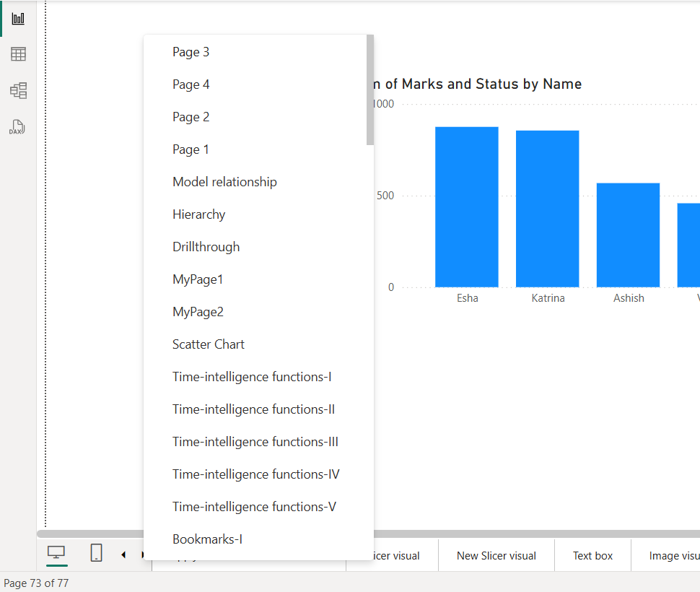Switch to Table view from the sidebar
Screen dimensions: 700x592
[x=17, y=53]
